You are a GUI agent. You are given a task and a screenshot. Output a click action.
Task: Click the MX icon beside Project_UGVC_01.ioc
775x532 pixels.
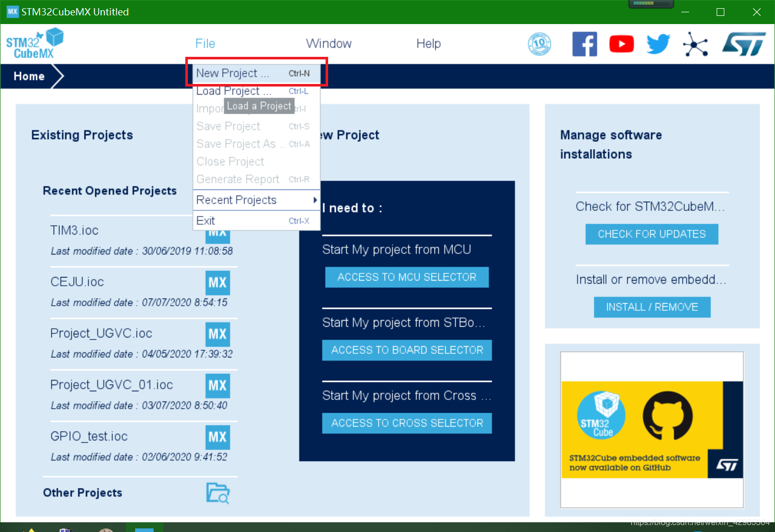click(218, 386)
